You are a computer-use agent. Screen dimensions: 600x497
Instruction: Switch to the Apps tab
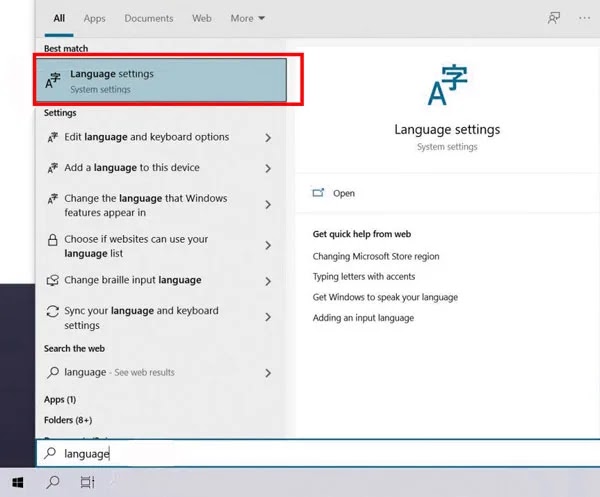pos(94,18)
